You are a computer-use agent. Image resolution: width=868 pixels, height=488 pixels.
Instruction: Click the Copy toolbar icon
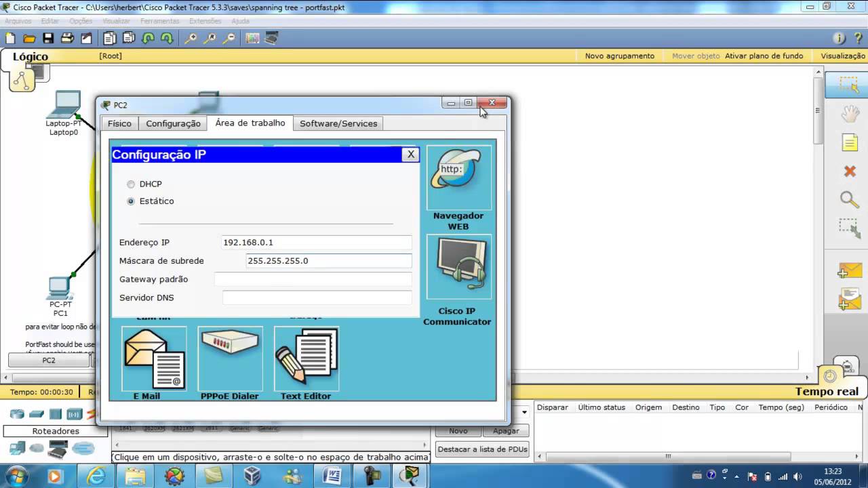(x=109, y=39)
